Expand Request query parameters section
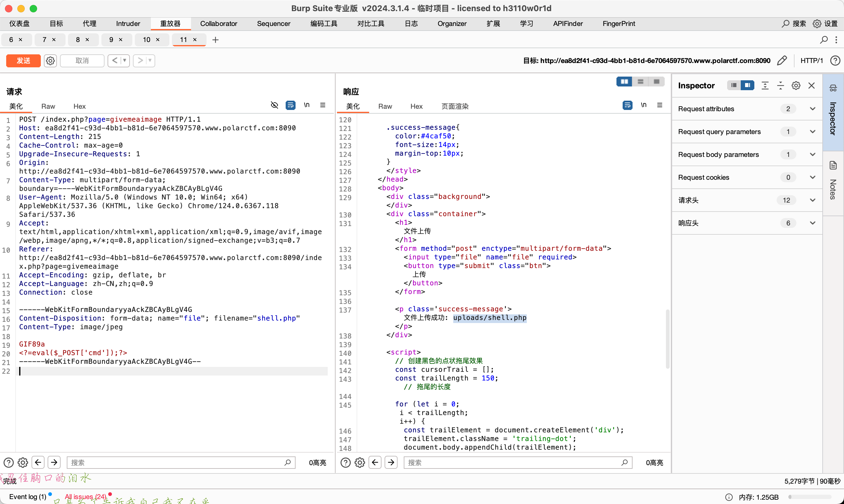Image resolution: width=844 pixels, height=504 pixels. (x=812, y=132)
